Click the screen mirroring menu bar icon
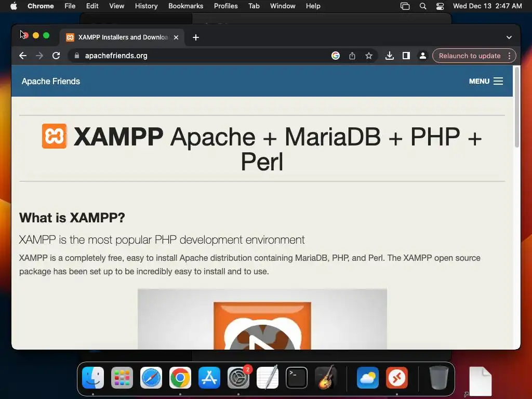Image resolution: width=532 pixels, height=399 pixels. click(x=405, y=6)
